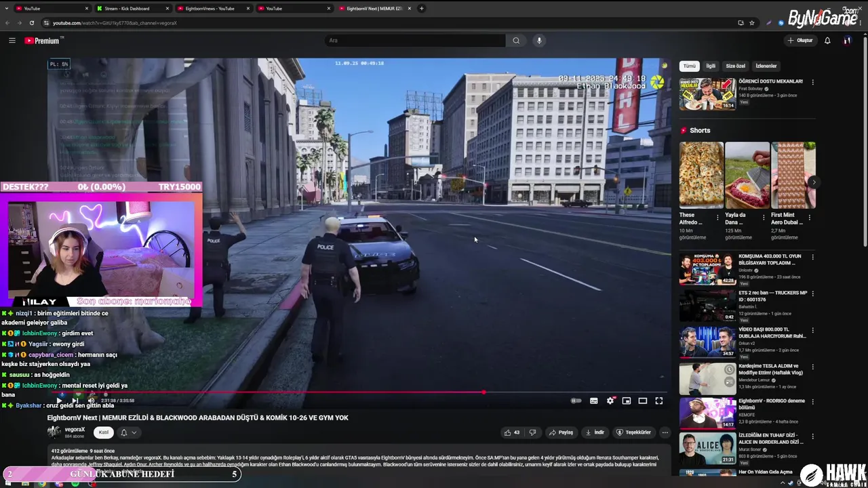Click the install app icon in address bar
The width and height of the screenshot is (868, 488).
point(741,23)
